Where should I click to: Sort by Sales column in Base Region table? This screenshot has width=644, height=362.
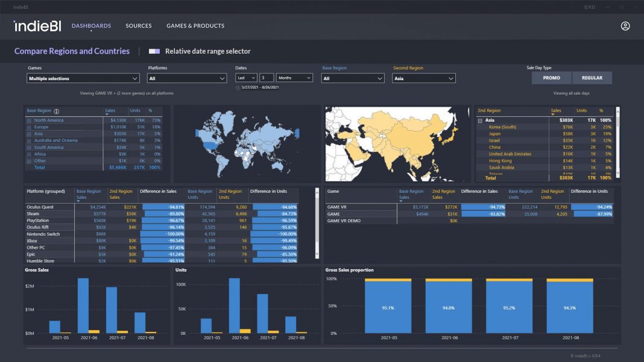click(x=110, y=111)
